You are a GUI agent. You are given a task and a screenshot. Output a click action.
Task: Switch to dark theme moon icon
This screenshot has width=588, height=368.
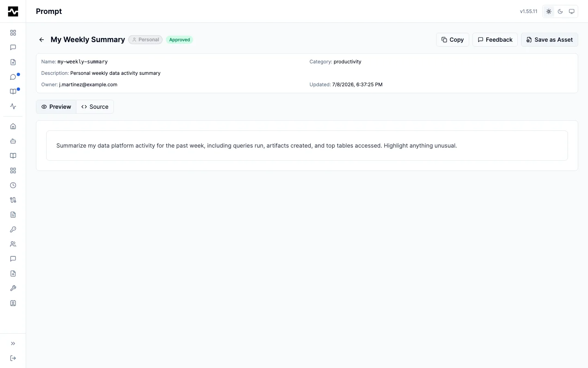(x=560, y=11)
